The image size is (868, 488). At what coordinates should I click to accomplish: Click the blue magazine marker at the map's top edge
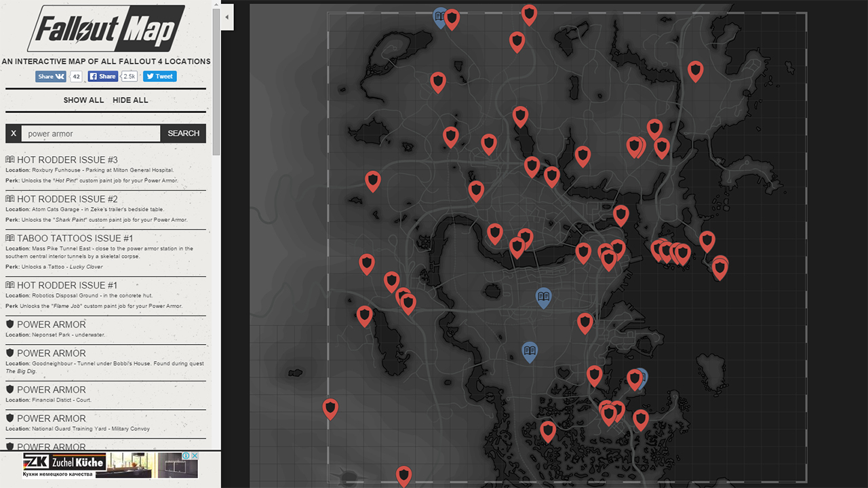click(440, 16)
